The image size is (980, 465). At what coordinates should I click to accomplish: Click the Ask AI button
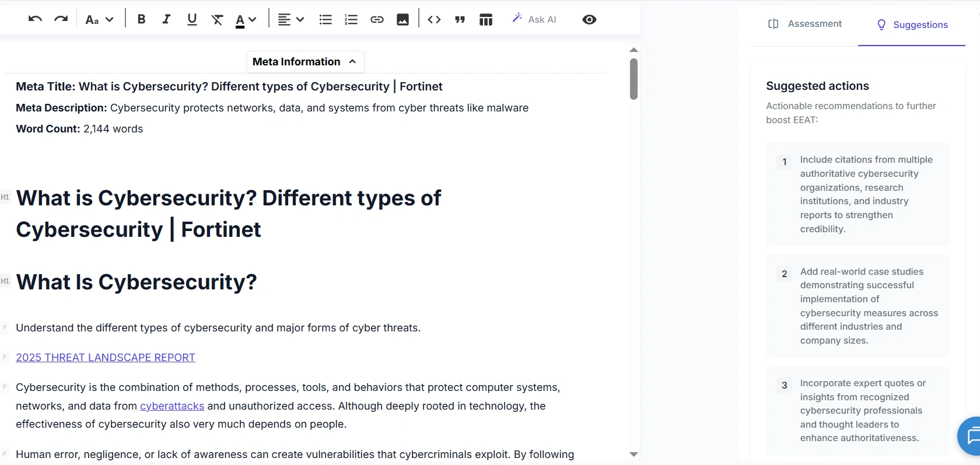pyautogui.click(x=534, y=19)
